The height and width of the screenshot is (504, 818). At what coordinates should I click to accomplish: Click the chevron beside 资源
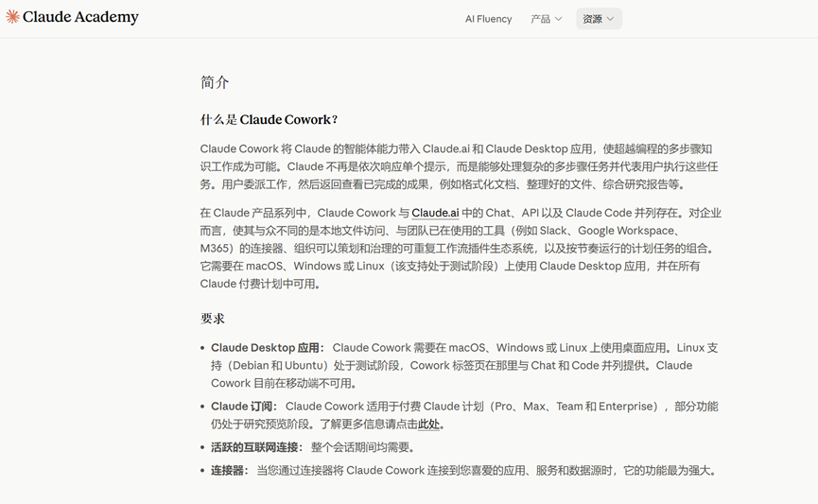[x=610, y=19]
